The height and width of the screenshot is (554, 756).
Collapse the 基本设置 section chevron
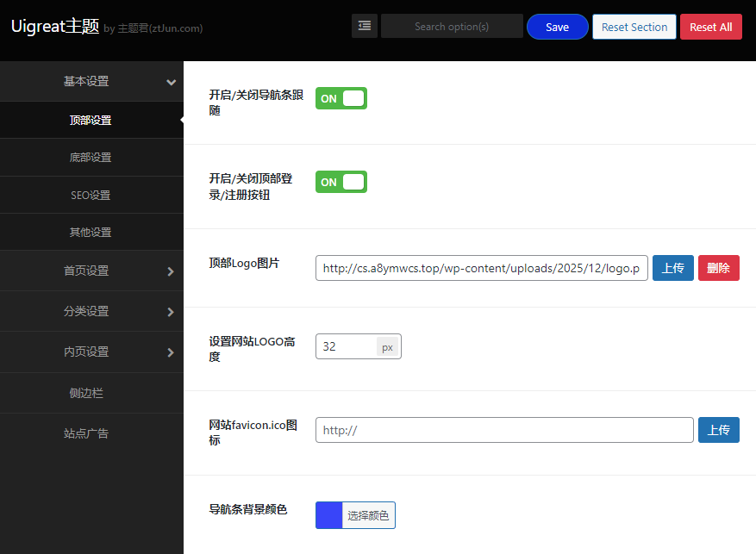point(171,81)
